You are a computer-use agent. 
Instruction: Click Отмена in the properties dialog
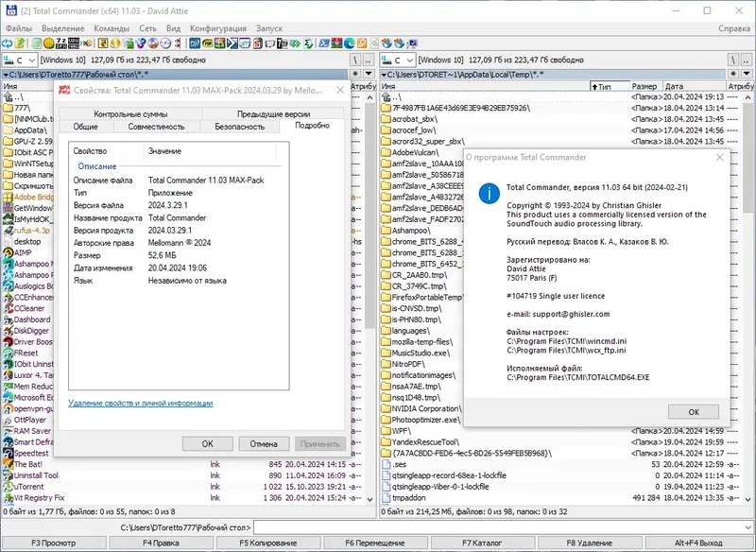click(264, 443)
